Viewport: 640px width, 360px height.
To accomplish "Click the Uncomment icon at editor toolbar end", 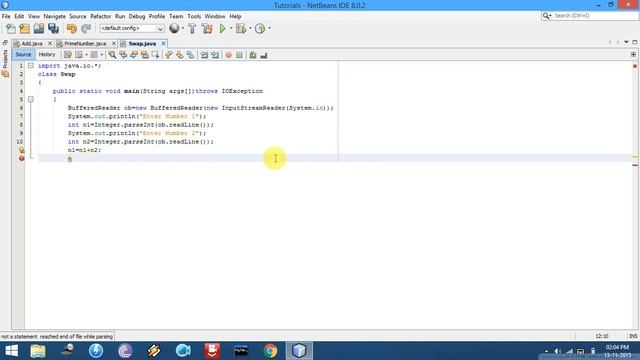I will point(264,55).
